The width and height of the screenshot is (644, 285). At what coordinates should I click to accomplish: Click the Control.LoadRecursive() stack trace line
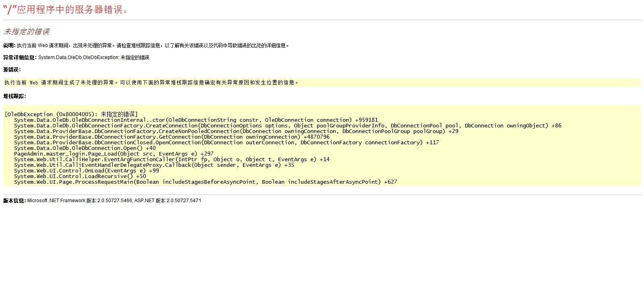80,176
